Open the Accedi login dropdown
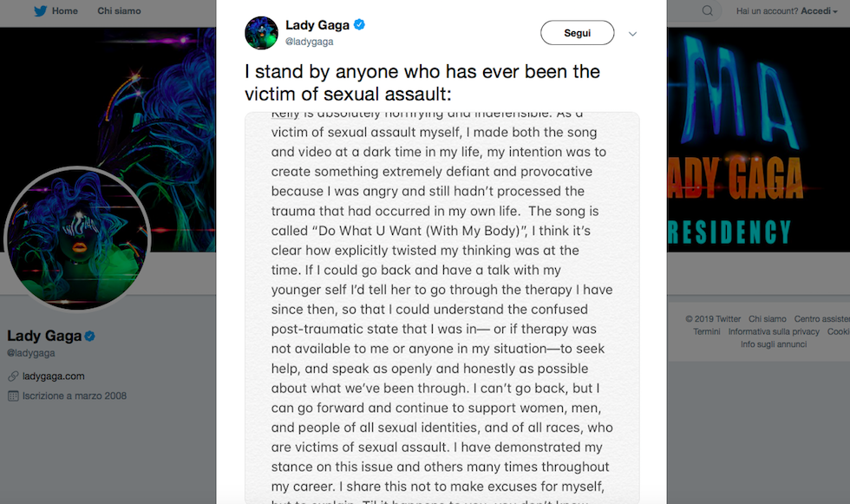The width and height of the screenshot is (850, 504). click(820, 11)
